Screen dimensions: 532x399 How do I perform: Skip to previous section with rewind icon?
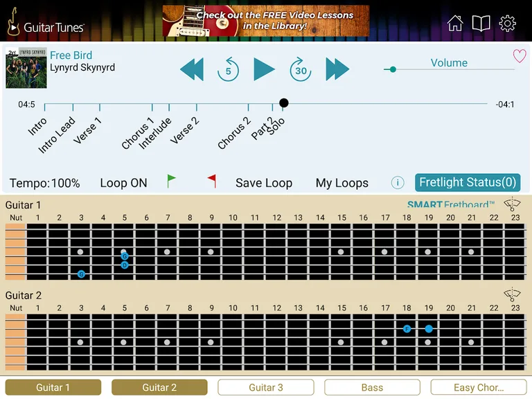tap(192, 69)
